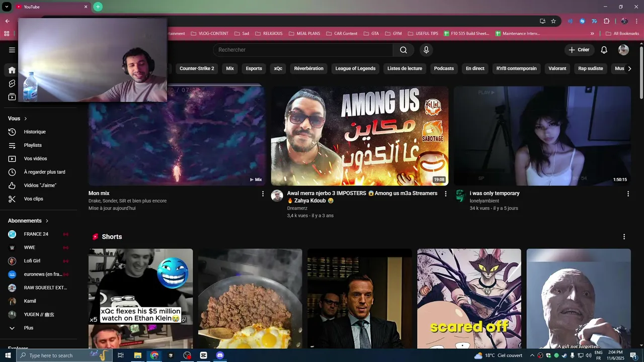Select the Rap sudiste chip
Image resolution: width=644 pixels, height=362 pixels.
click(591, 68)
